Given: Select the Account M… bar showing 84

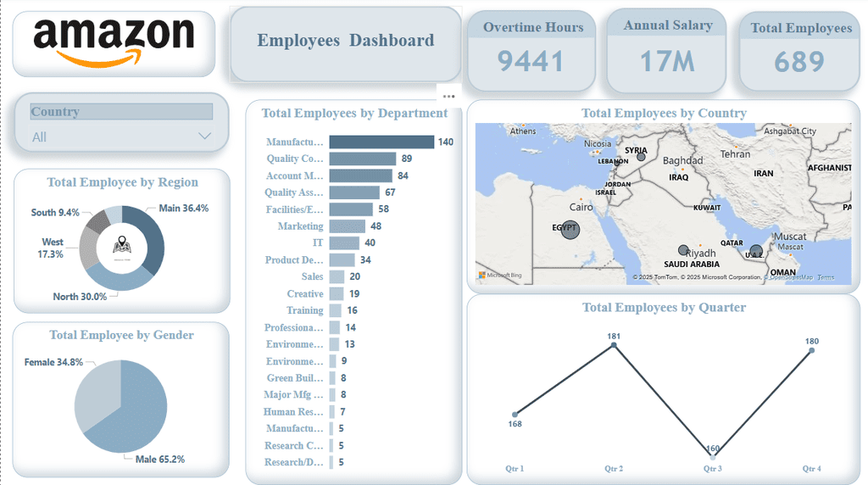Looking at the screenshot, I should [360, 176].
